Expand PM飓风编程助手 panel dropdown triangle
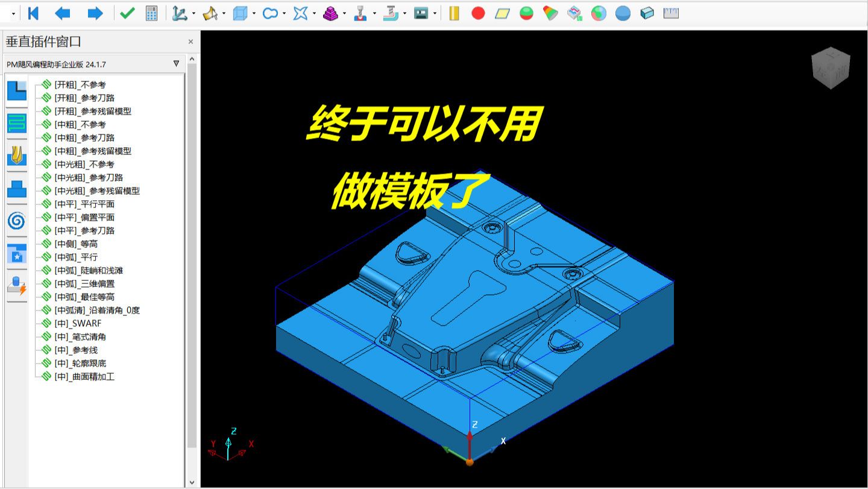This screenshot has height=489, width=868. tap(176, 63)
